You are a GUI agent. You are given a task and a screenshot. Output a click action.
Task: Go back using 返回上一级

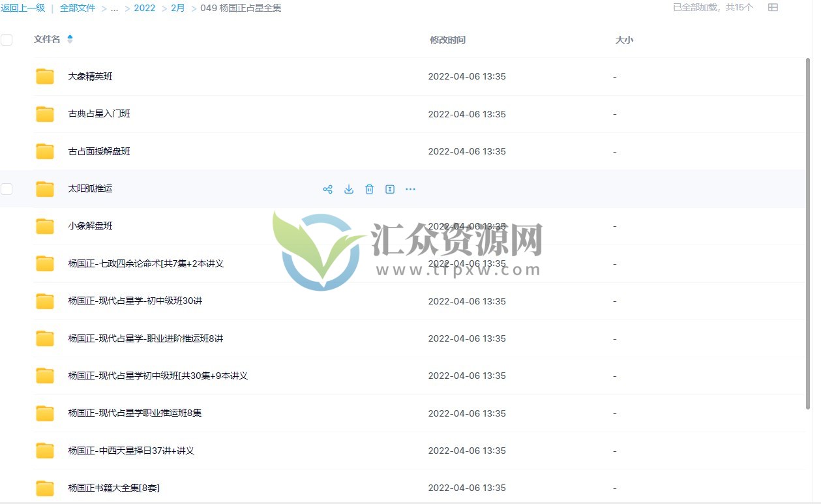(x=24, y=8)
